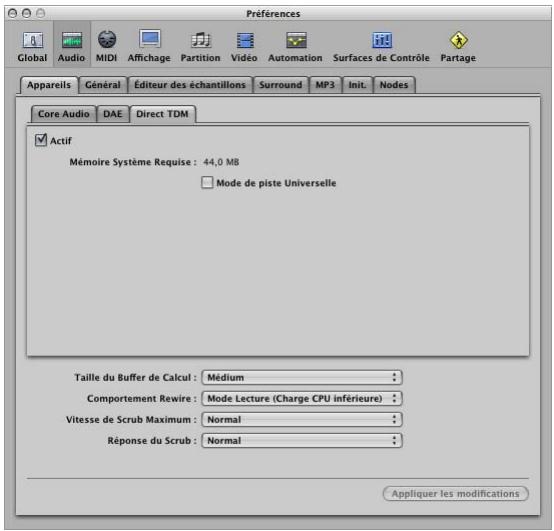
Task: Click the 44,0 MB memory value
Action: click(x=221, y=162)
